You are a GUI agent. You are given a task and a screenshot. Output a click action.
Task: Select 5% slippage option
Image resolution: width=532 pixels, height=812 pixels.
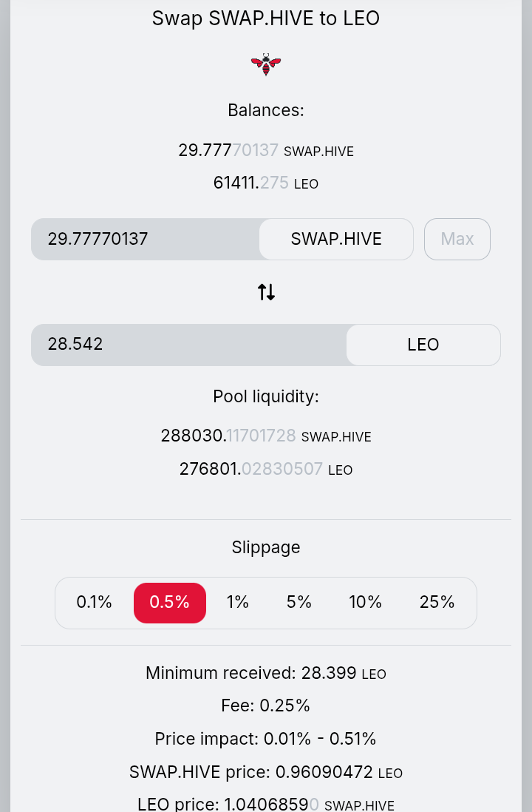pos(299,602)
